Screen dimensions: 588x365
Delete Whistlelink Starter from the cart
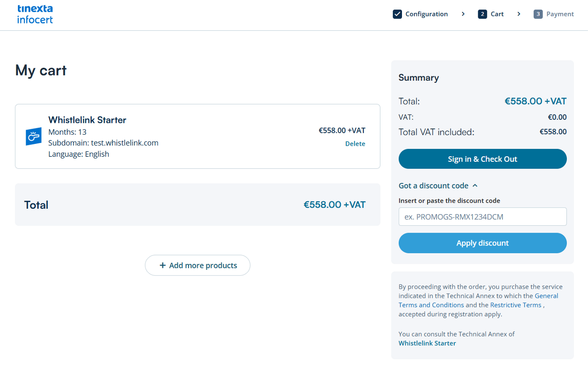(355, 144)
